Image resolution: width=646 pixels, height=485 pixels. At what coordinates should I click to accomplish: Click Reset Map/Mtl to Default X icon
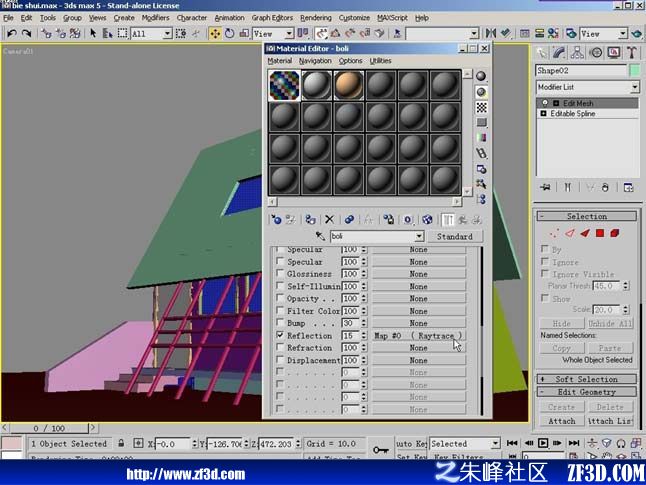point(329,220)
